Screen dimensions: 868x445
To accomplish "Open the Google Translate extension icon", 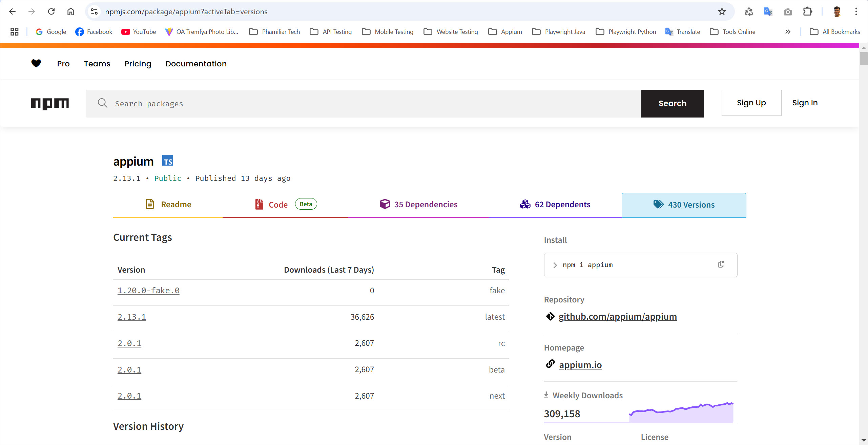I will click(x=768, y=12).
